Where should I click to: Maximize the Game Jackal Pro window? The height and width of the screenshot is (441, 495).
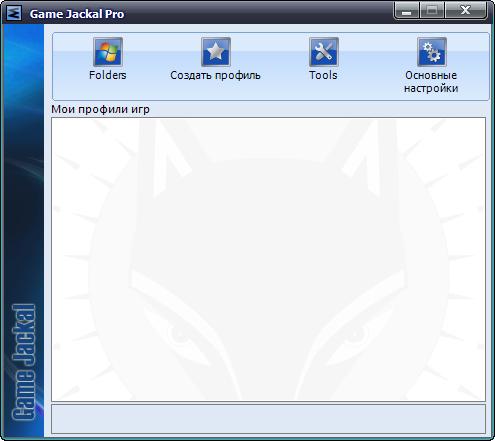[432, 11]
